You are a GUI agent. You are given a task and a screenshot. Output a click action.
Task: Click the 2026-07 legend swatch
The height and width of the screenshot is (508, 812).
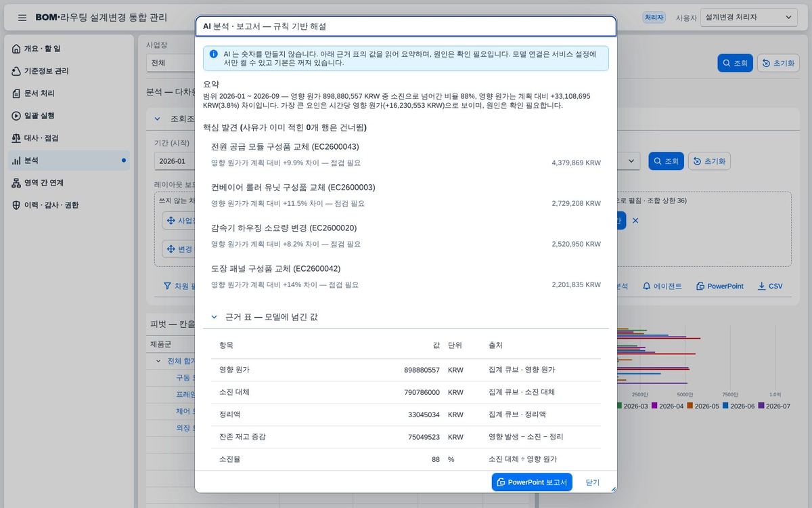pyautogui.click(x=762, y=406)
